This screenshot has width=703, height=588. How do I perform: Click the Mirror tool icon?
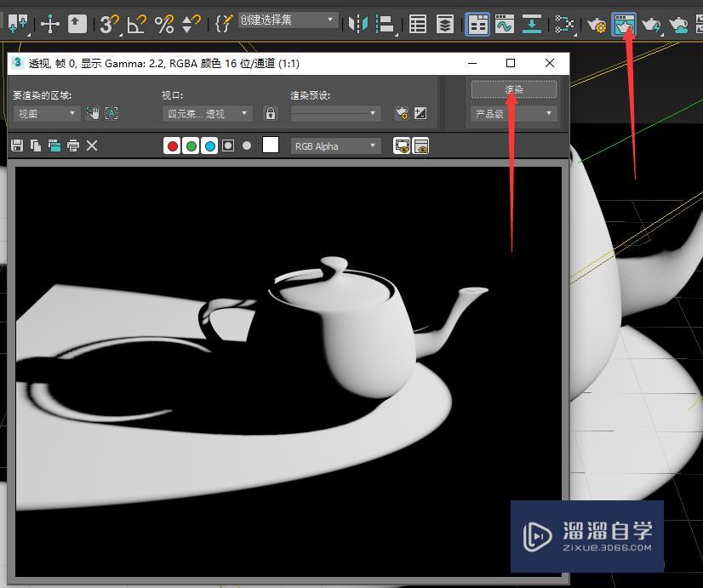[358, 23]
